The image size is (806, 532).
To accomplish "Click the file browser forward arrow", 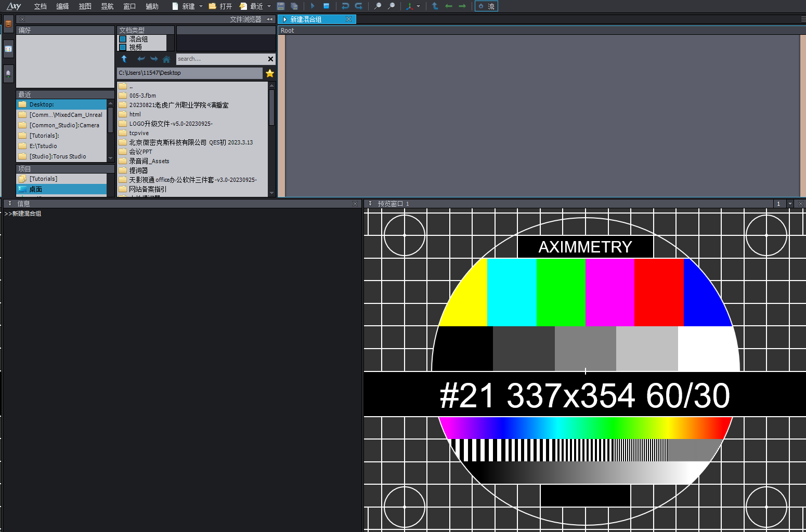I will (154, 59).
